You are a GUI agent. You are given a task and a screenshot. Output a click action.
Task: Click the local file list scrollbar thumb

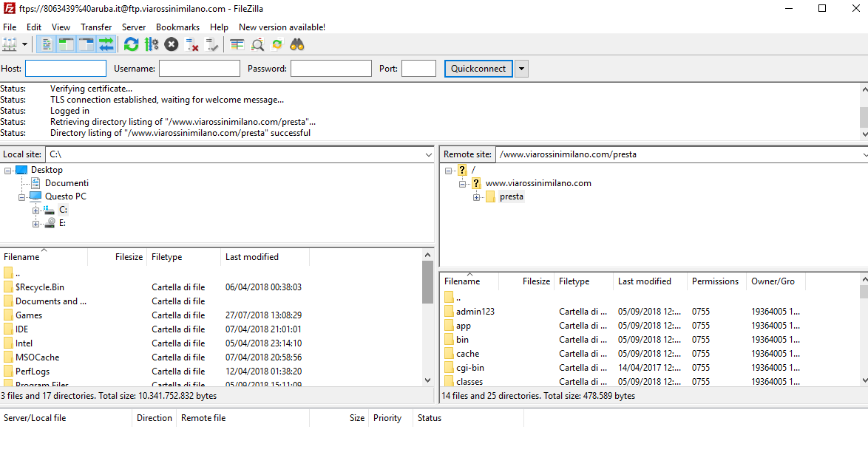pos(427,282)
